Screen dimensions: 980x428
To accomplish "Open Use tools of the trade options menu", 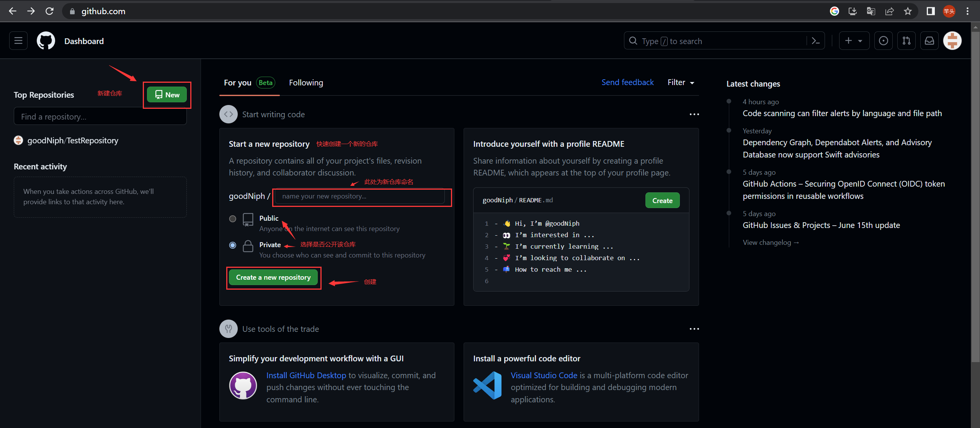I will pyautogui.click(x=694, y=329).
